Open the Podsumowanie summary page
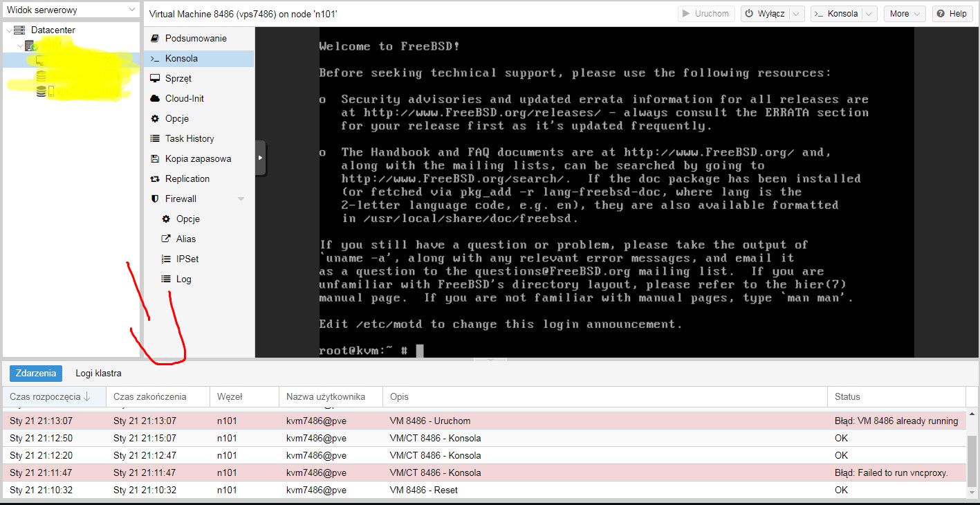The width and height of the screenshot is (980, 505). (x=196, y=39)
